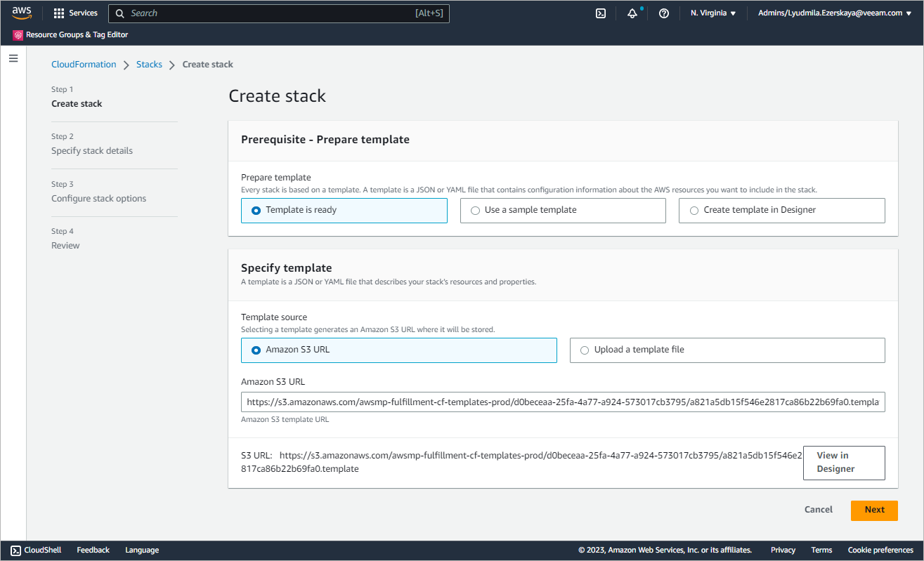The width and height of the screenshot is (924, 561).
Task: Select the "Use a sample template" radio option
Action: point(476,210)
